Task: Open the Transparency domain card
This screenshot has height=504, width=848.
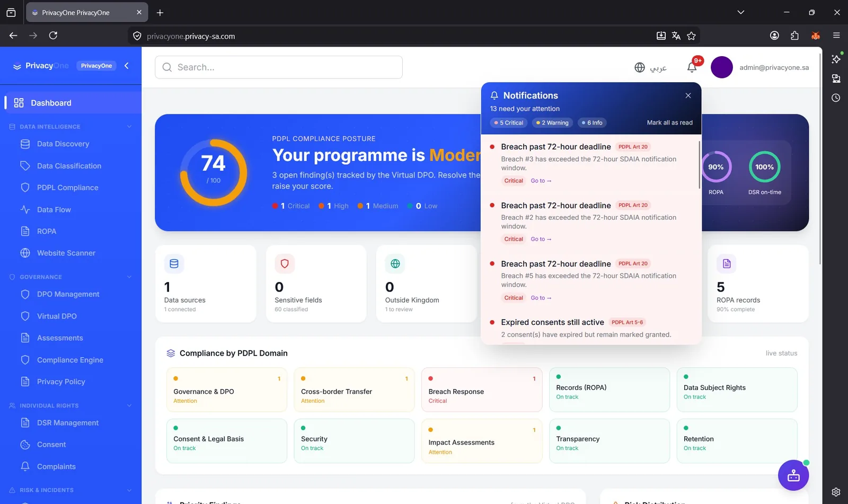Action: click(x=609, y=441)
